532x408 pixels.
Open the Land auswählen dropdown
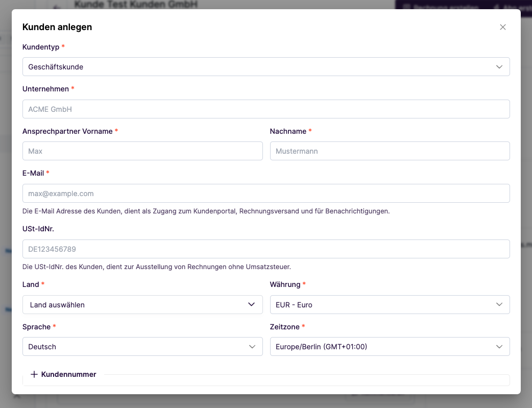(142, 305)
